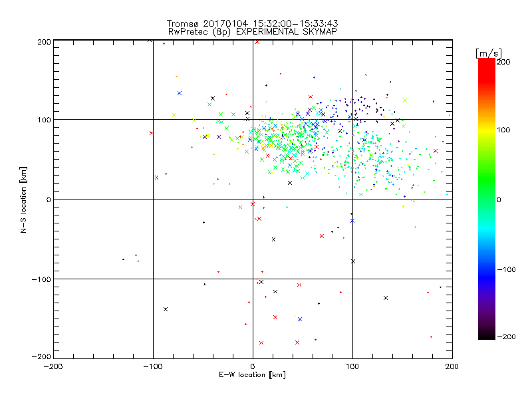Select the 'N-S location [km]' axis label
The height and width of the screenshot is (399, 532).
tap(23, 199)
